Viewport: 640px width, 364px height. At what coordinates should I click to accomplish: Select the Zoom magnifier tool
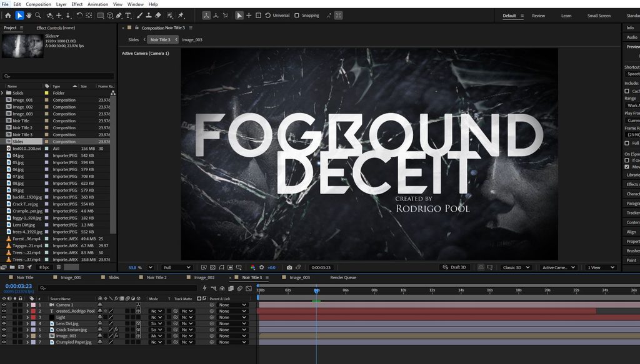click(38, 16)
